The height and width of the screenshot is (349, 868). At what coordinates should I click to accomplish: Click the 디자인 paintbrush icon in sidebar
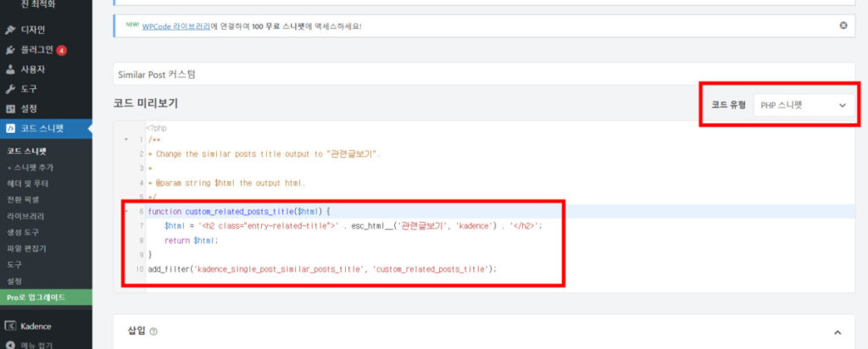[x=10, y=30]
